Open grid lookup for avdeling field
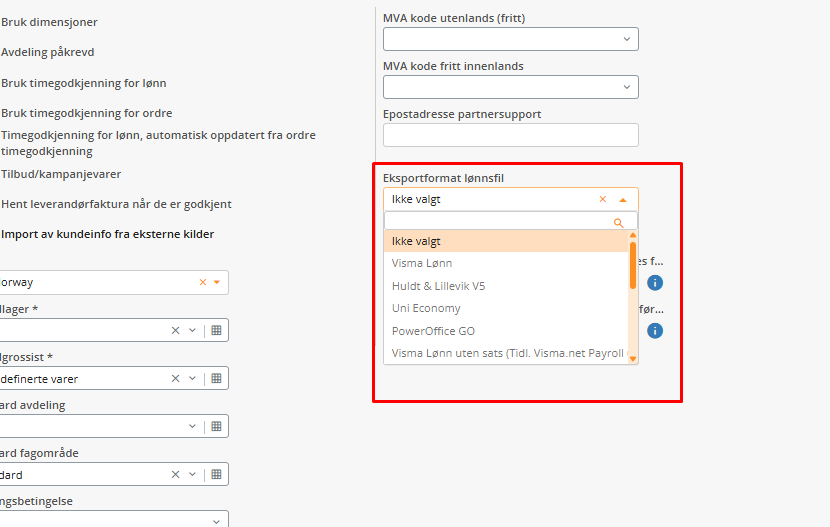 tap(216, 426)
